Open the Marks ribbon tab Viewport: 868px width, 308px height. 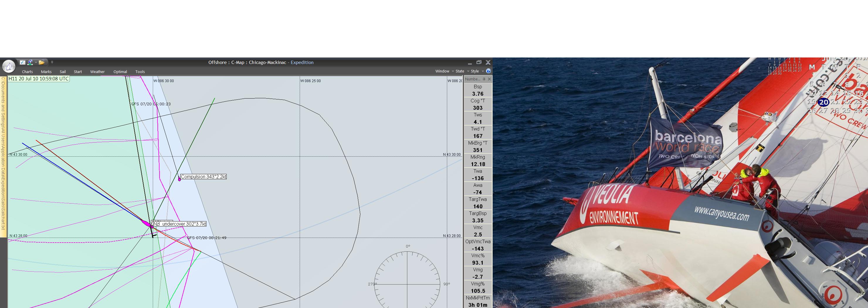[46, 72]
